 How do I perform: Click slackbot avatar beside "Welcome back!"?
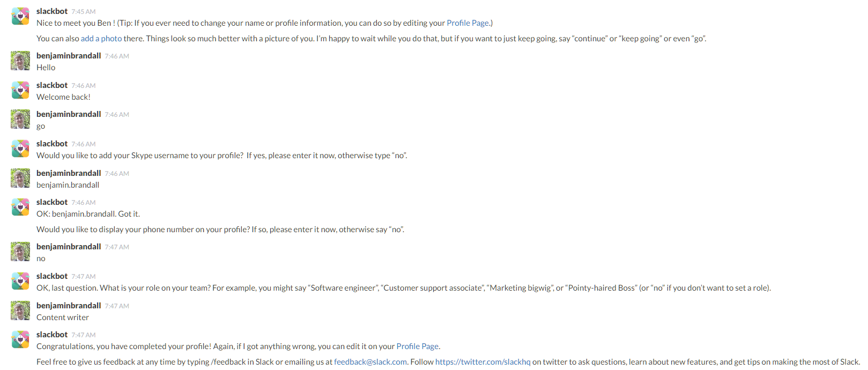[20, 90]
